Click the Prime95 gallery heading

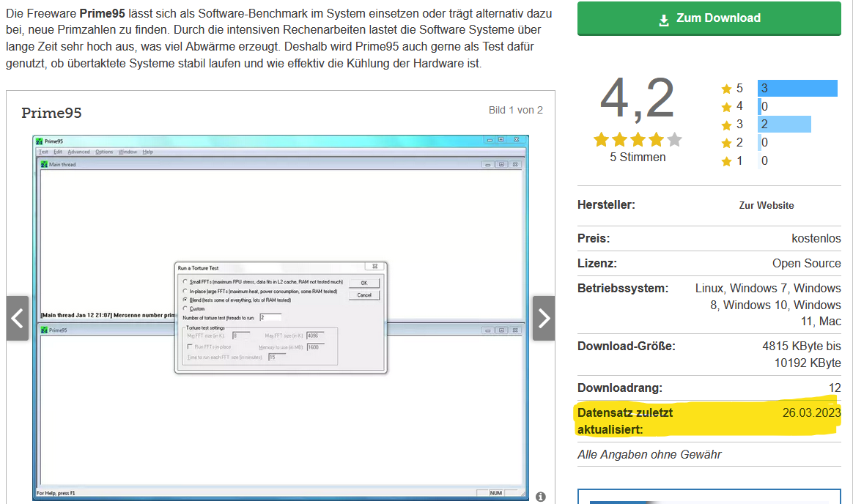point(52,113)
